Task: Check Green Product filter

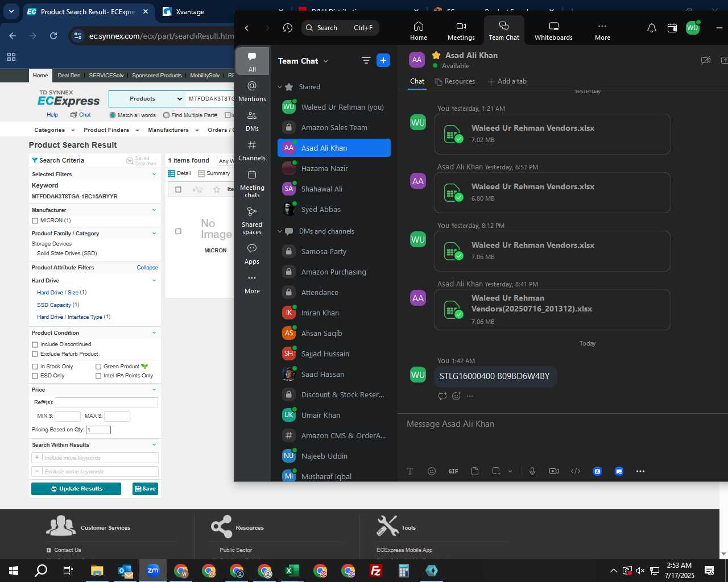Action: [98, 367]
